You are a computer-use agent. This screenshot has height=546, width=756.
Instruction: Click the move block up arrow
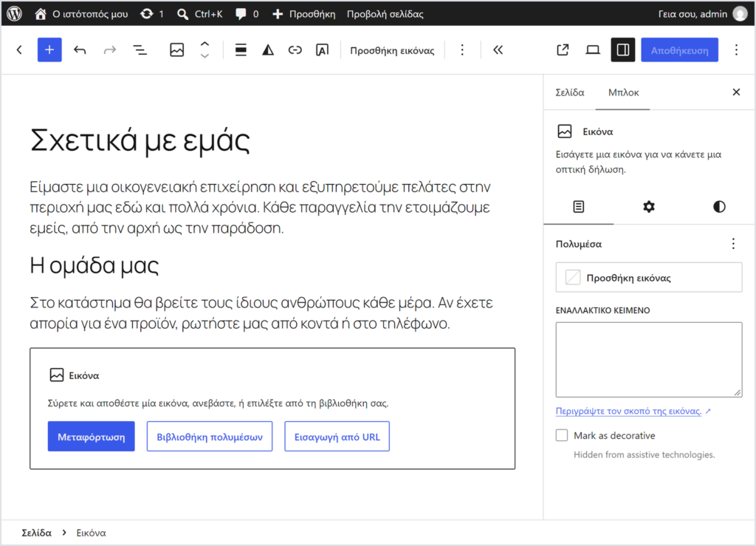pos(205,44)
